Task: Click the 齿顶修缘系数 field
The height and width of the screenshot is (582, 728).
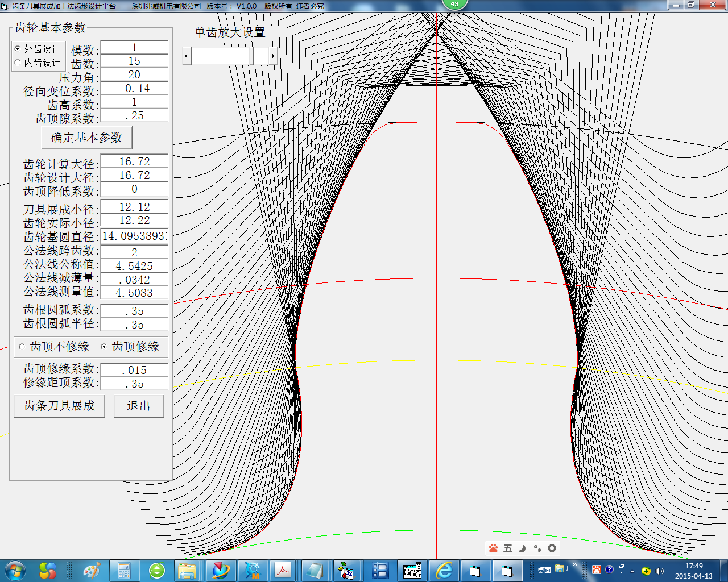Action: click(134, 370)
